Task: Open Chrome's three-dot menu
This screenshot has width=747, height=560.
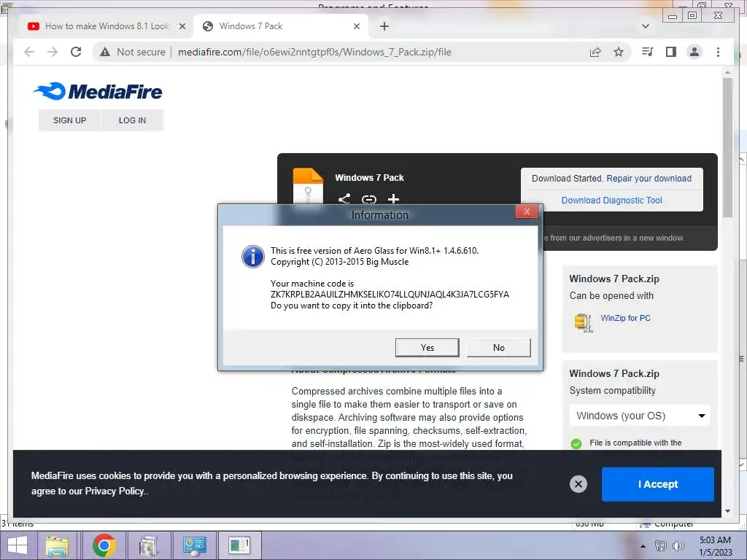Action: (x=718, y=52)
